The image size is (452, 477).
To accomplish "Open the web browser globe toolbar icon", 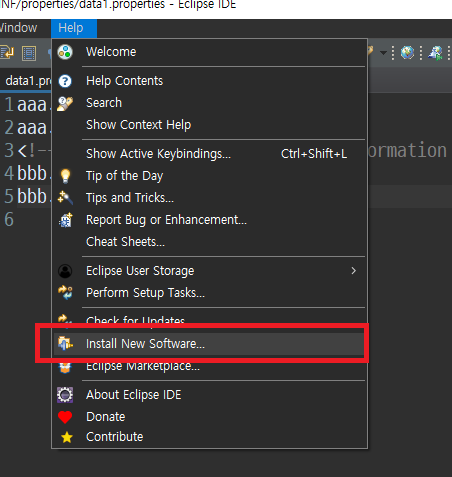I will [407, 53].
